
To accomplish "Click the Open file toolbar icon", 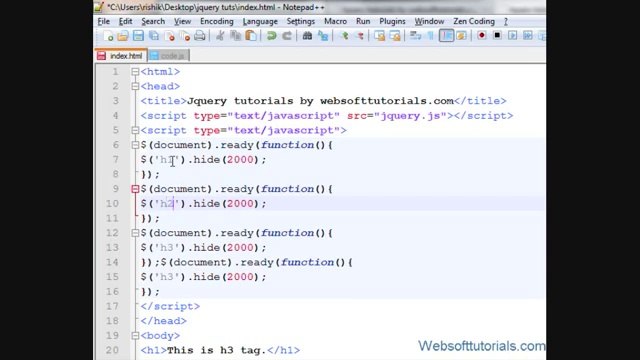I will (x=123, y=36).
